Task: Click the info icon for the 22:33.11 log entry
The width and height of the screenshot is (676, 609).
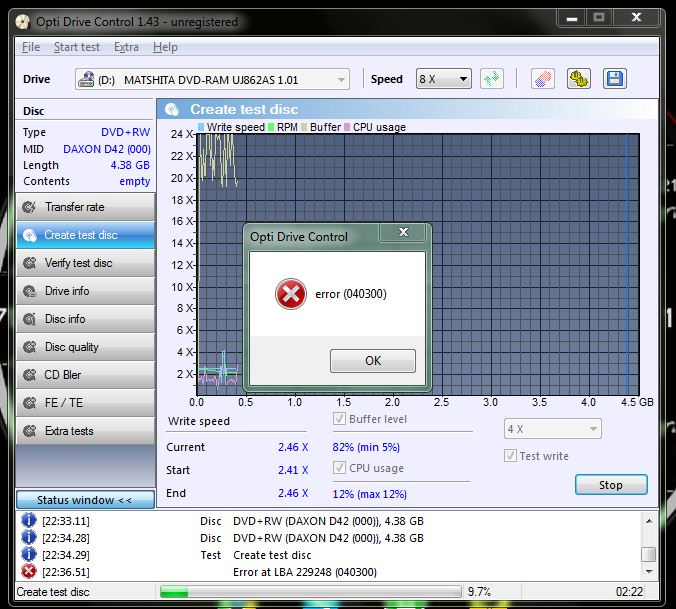Action: (29, 521)
